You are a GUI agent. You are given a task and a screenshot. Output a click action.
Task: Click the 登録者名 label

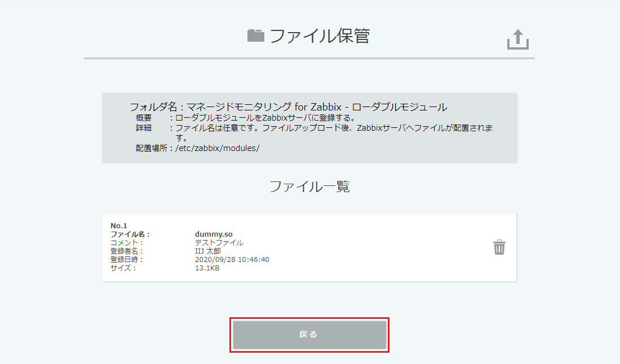(126, 251)
